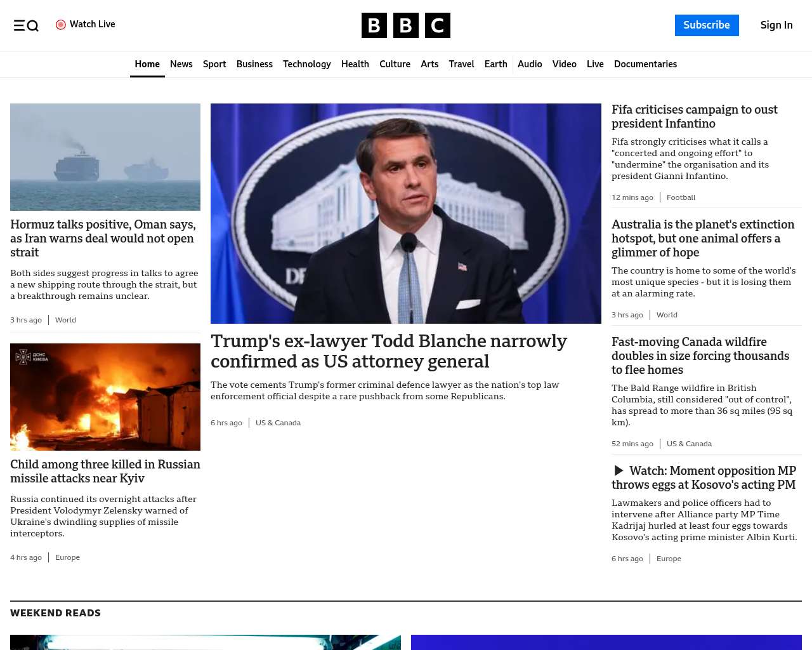
Task: Go to BBC logo homepage
Action: (x=406, y=25)
